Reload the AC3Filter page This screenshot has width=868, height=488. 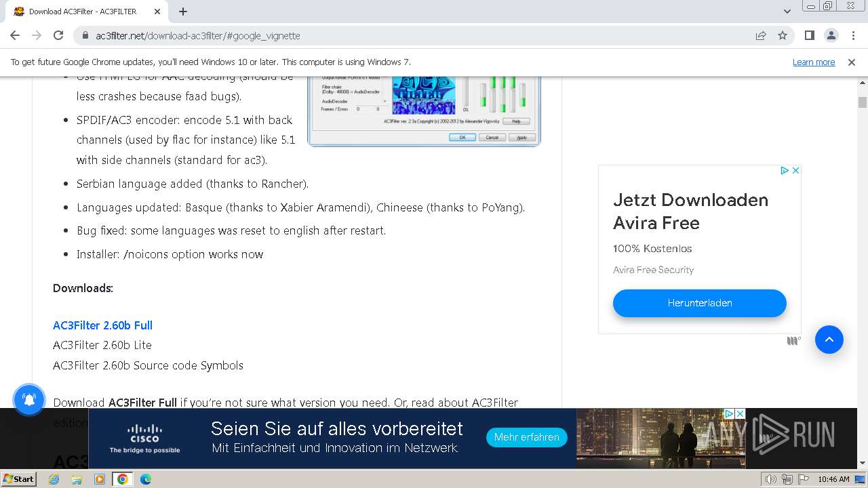tap(58, 35)
